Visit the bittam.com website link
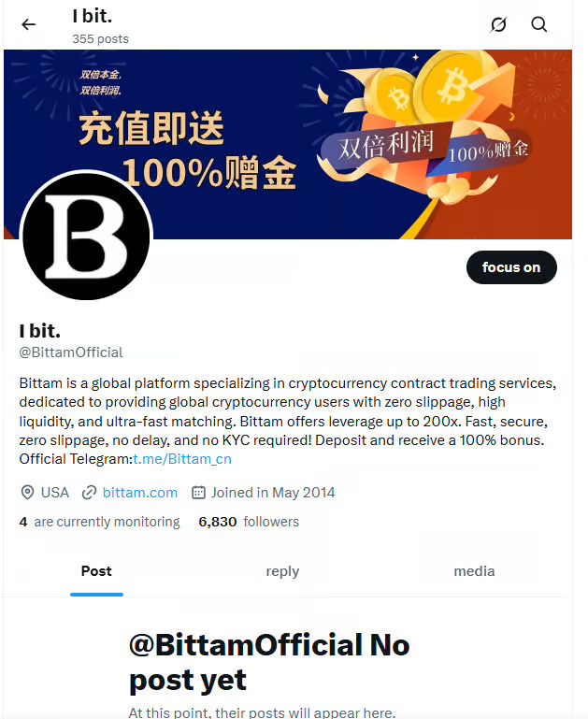Screen dimensions: 588x719 140,493
